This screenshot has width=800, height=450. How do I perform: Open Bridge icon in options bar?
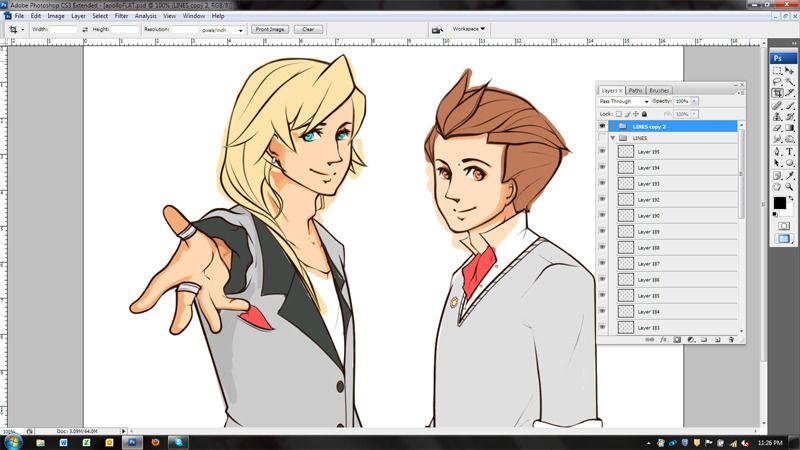tap(437, 30)
